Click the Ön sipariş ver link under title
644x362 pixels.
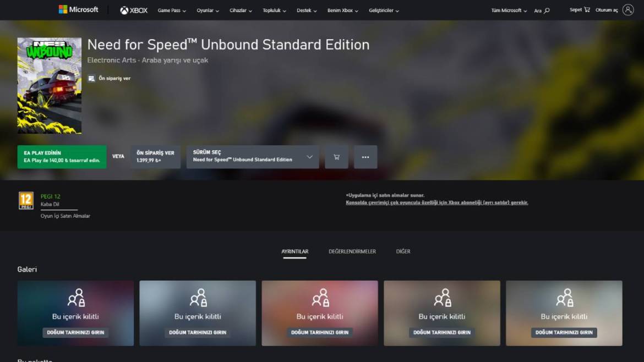(114, 78)
